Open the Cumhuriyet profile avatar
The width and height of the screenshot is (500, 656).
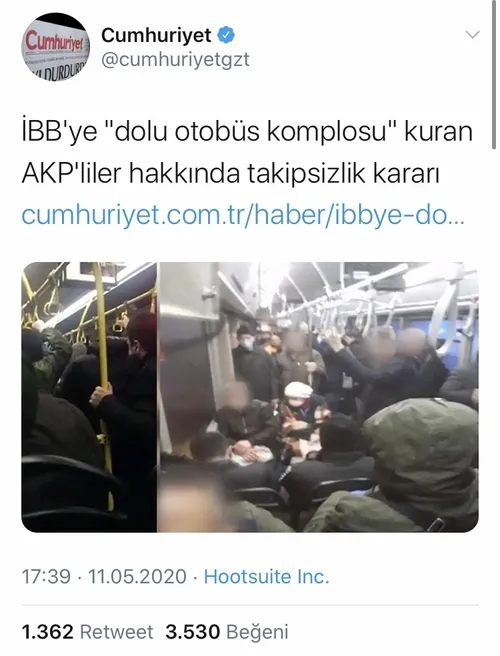pyautogui.click(x=55, y=47)
